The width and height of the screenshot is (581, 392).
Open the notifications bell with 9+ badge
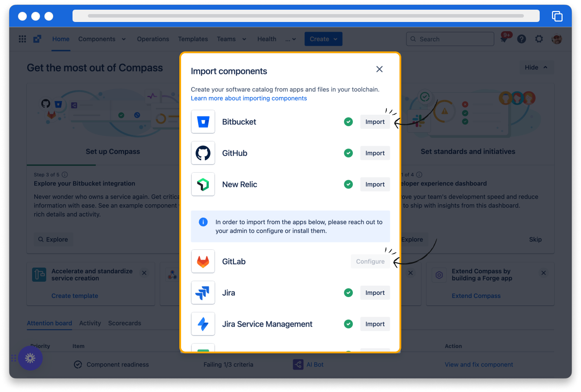(504, 39)
